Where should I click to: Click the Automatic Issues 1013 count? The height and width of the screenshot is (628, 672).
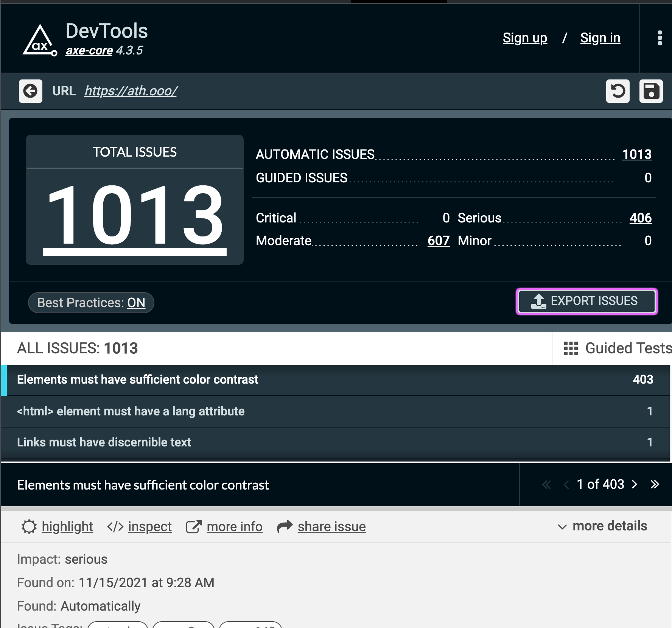[x=637, y=154]
